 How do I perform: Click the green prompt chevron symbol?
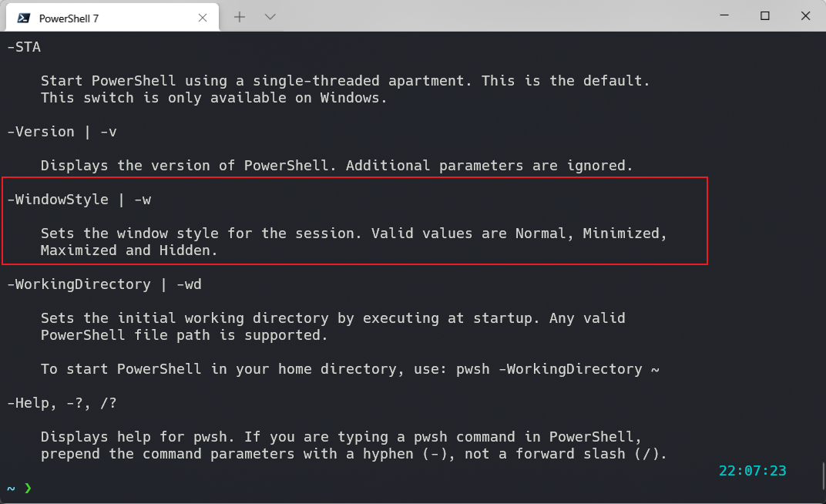point(28,488)
